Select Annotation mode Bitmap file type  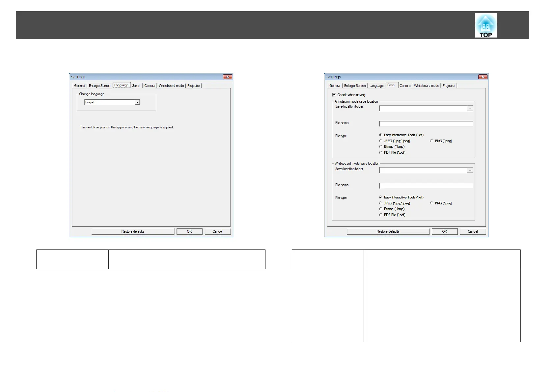click(x=381, y=146)
